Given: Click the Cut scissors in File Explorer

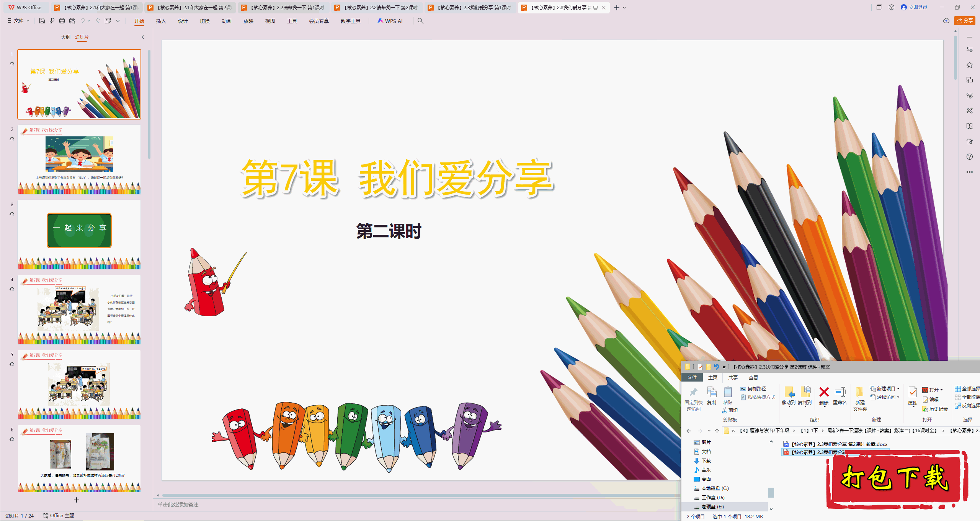Looking at the screenshot, I should pyautogui.click(x=730, y=410).
